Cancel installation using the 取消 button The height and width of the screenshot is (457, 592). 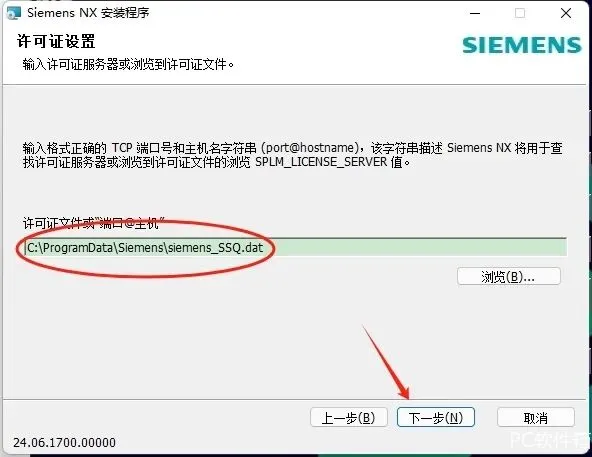click(535, 418)
